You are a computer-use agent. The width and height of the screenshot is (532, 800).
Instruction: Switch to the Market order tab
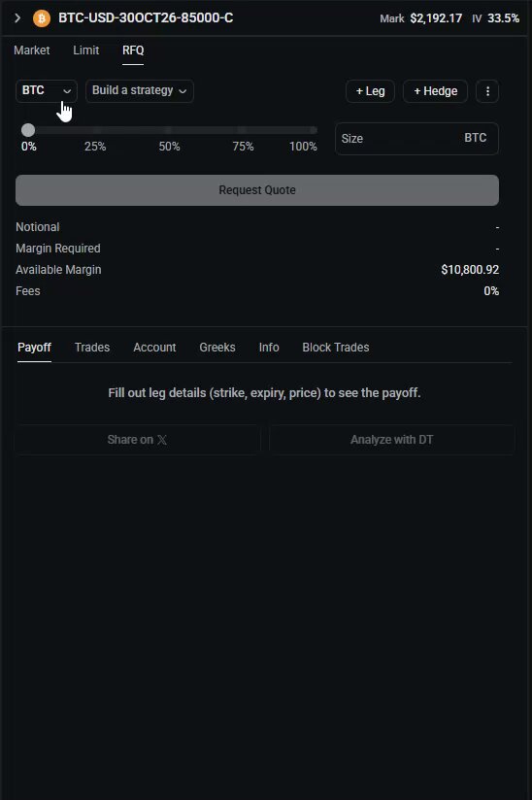click(x=32, y=50)
